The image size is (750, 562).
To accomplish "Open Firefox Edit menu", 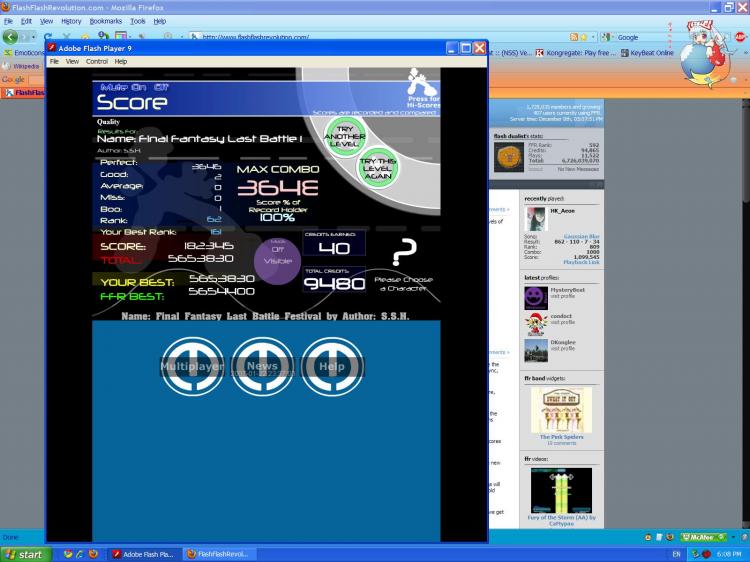I will [26, 21].
